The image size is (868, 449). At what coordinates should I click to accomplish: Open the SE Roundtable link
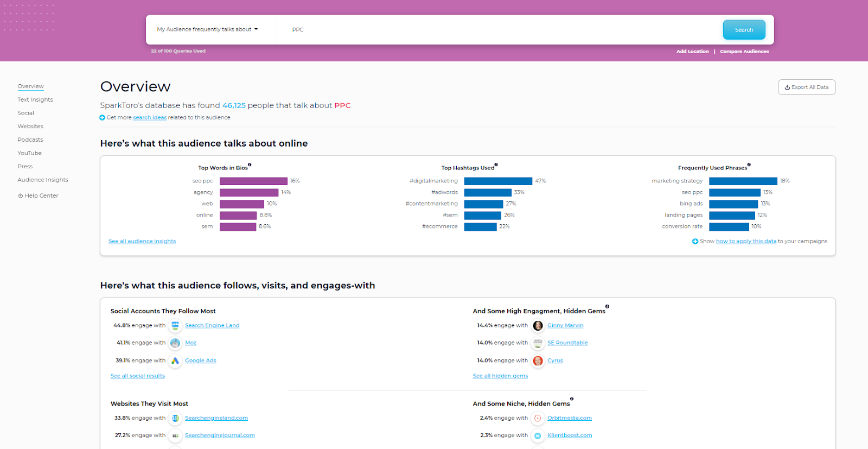point(567,343)
